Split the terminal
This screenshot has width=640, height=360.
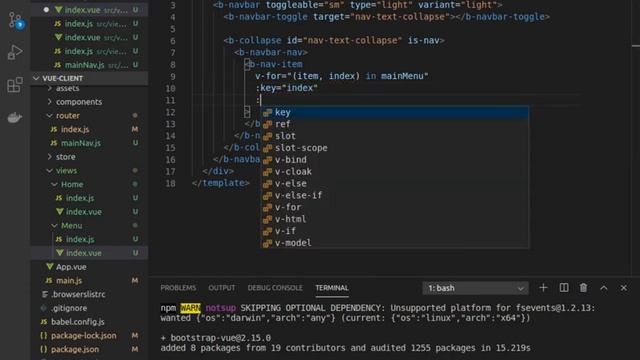coord(564,288)
